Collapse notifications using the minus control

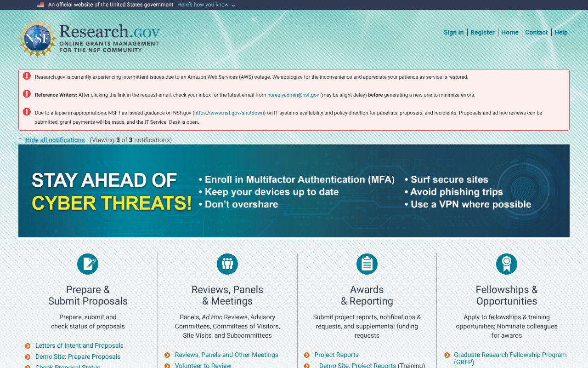[20, 138]
